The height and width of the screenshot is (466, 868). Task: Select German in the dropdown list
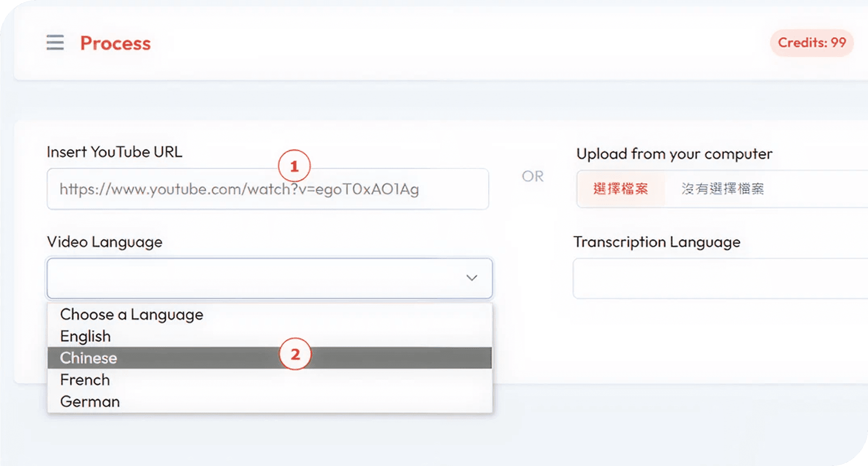[x=90, y=402]
